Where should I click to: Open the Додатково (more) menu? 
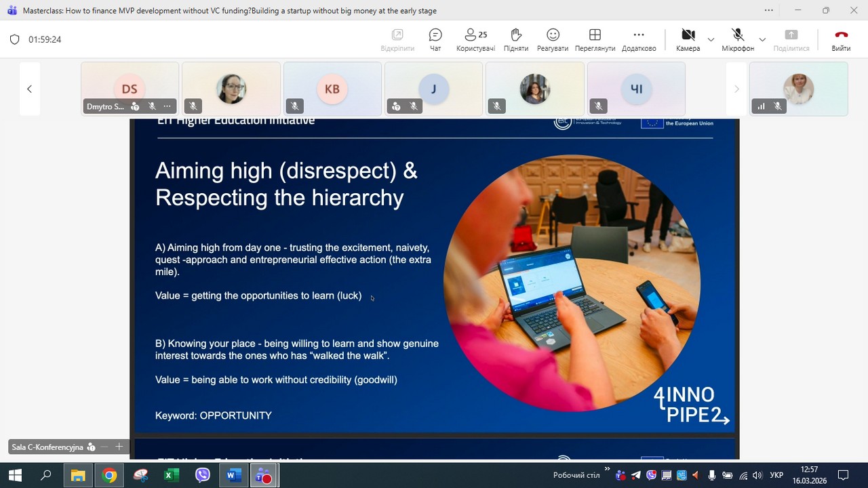638,39
